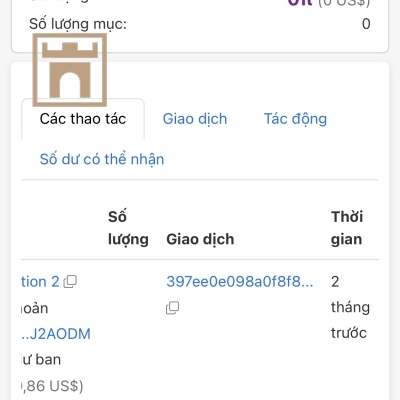Image resolution: width=400 pixels, height=400 pixels.
Task: Click the item count value 0
Action: [366, 24]
